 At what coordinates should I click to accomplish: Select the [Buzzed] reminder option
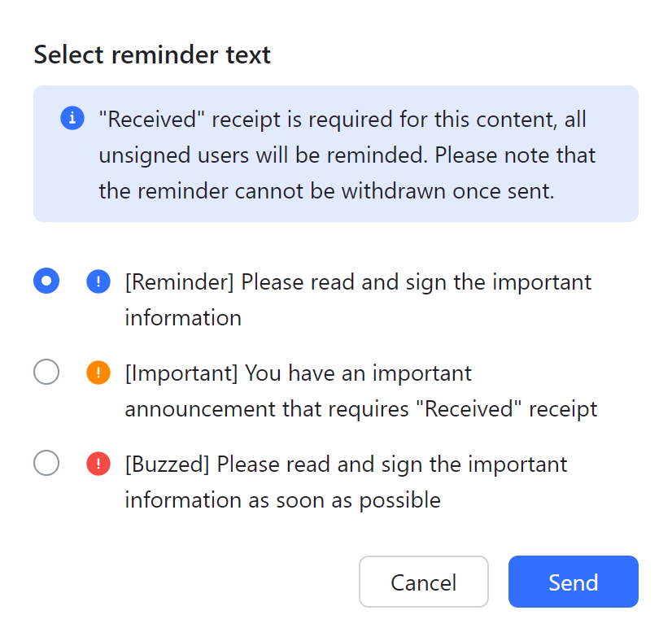click(x=46, y=463)
